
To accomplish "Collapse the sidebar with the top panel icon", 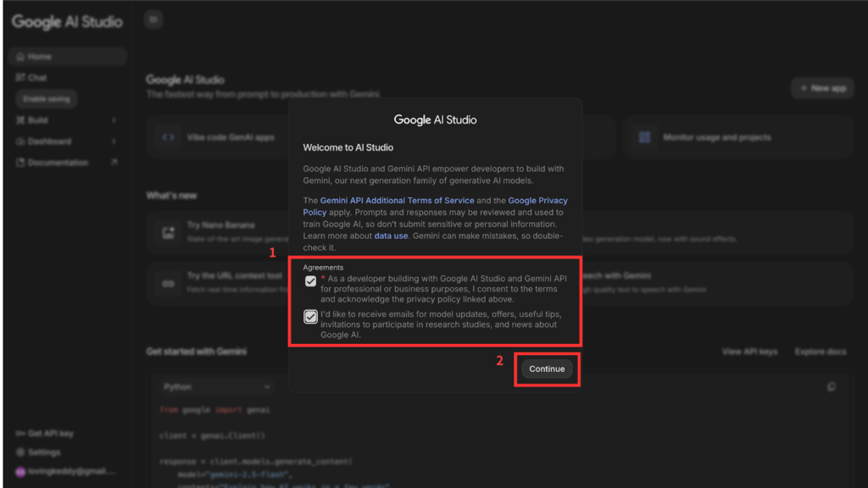I will [x=153, y=19].
